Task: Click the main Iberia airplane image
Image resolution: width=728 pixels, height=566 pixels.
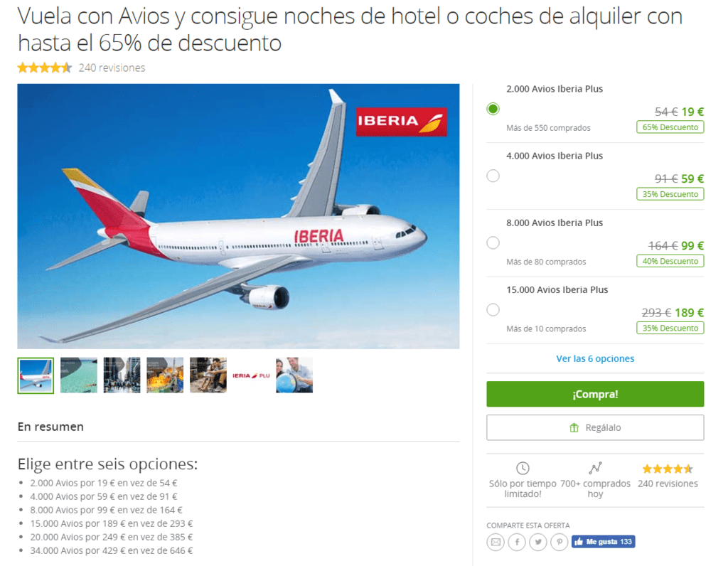Action: (x=239, y=216)
